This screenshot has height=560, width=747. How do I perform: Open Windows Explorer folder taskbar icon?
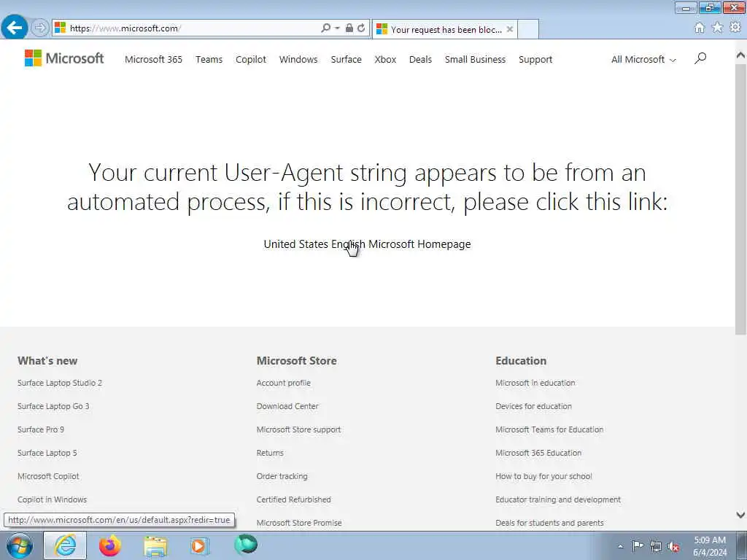pos(155,546)
